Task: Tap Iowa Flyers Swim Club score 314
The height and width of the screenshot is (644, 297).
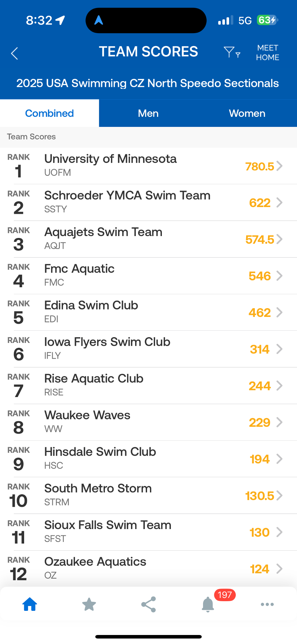Action: (259, 349)
